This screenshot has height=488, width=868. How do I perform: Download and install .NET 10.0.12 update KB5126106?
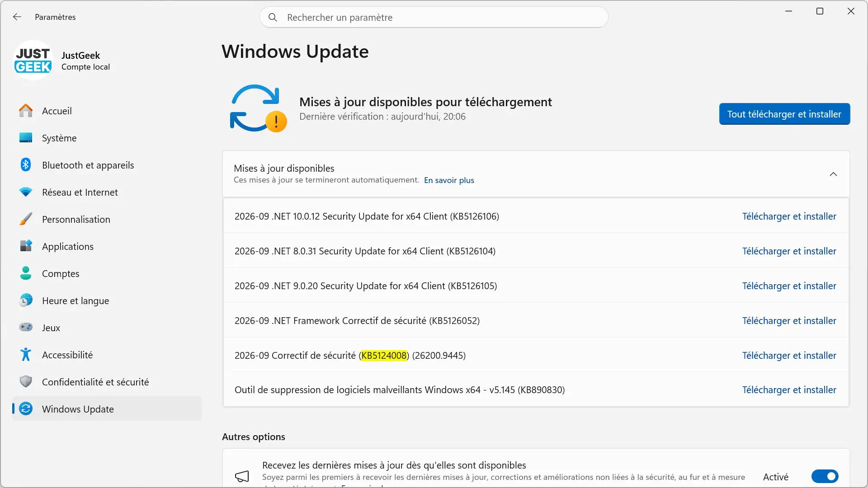pos(789,216)
